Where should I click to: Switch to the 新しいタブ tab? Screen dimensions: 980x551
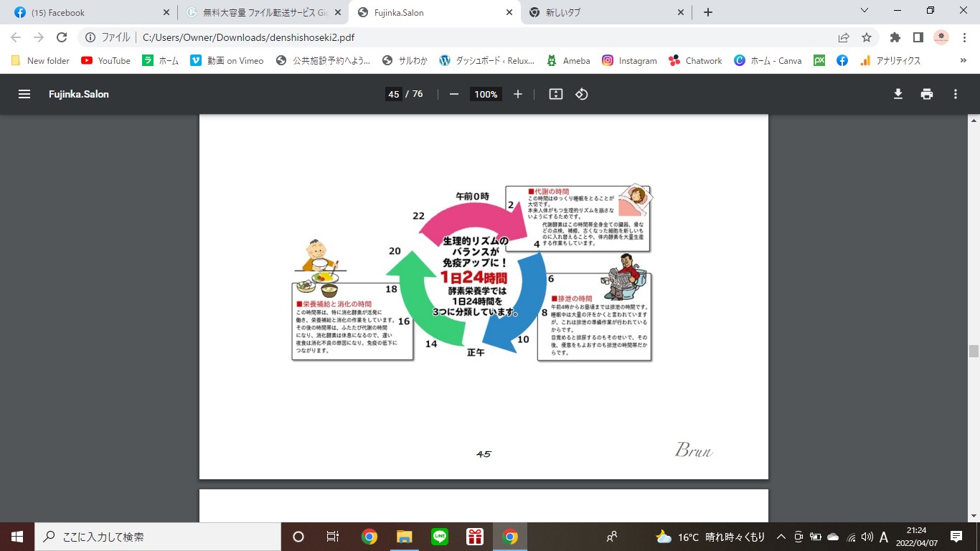point(606,12)
